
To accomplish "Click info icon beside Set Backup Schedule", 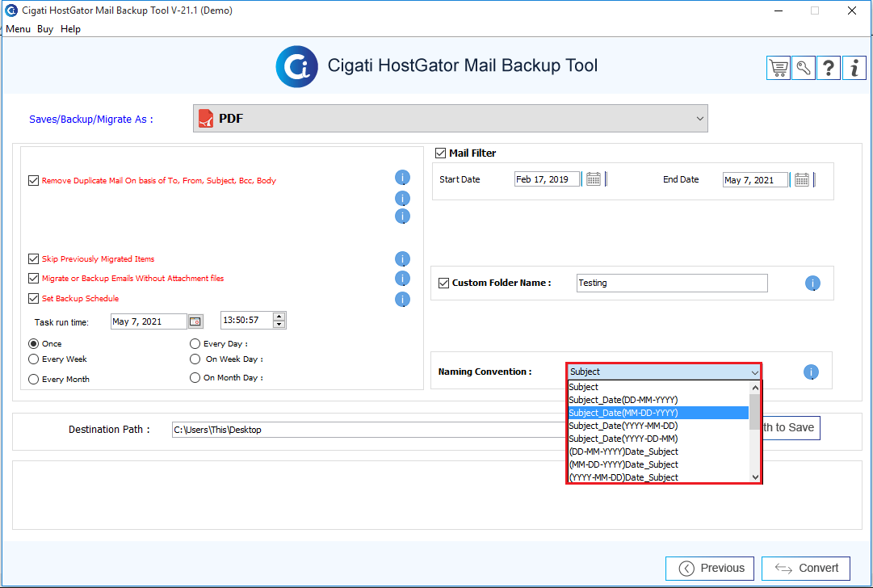I will tap(402, 299).
